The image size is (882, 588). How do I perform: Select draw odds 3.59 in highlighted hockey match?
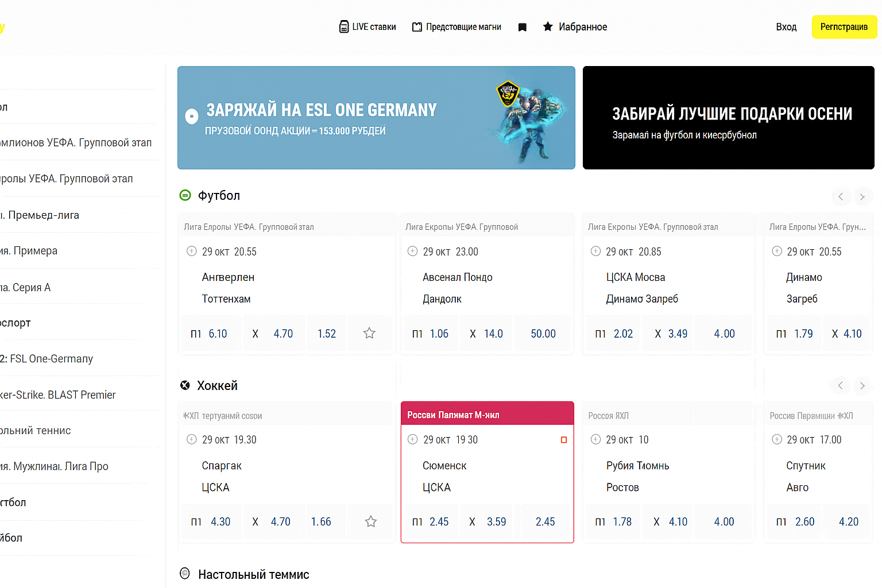click(x=488, y=521)
